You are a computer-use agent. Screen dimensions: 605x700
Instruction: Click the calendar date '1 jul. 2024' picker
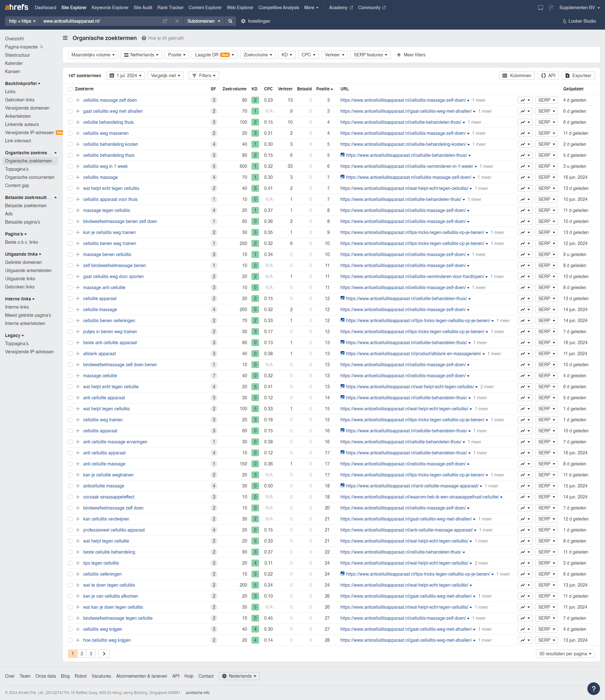pos(125,76)
